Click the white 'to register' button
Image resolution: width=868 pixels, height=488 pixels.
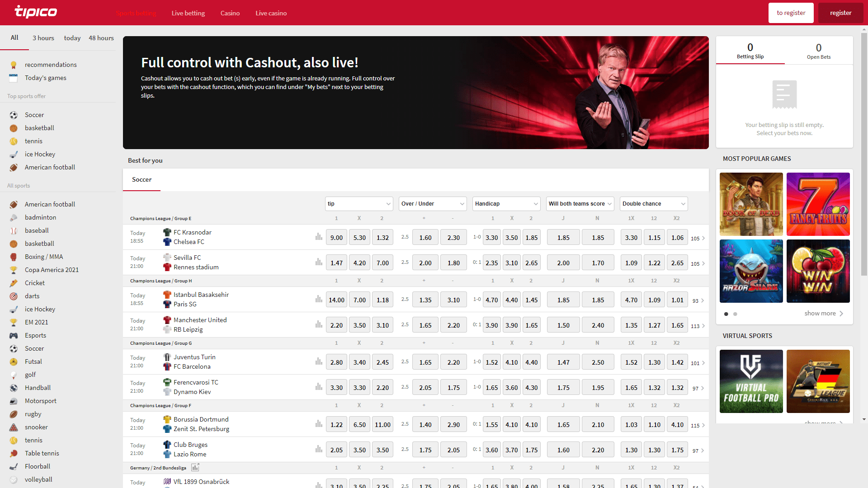tap(791, 13)
